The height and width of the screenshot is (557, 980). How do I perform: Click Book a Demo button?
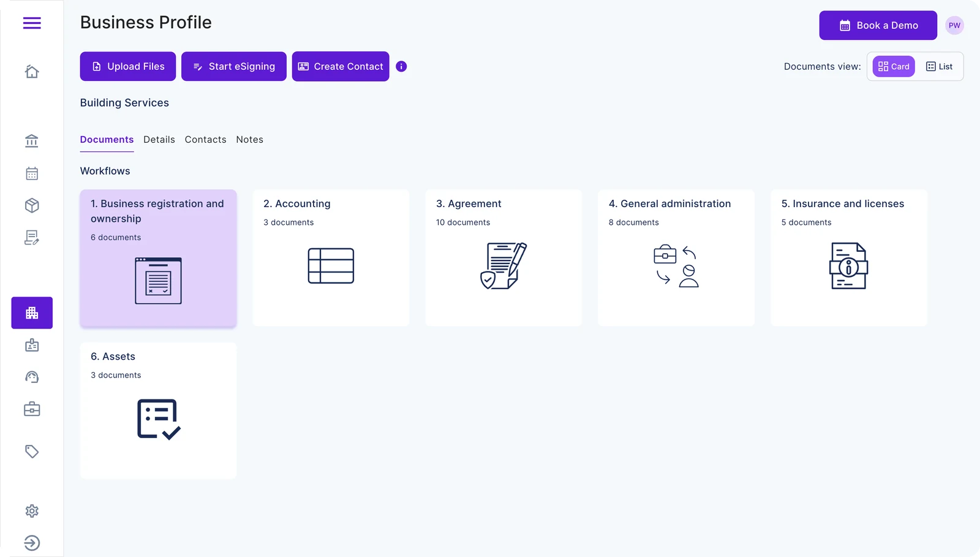pyautogui.click(x=878, y=25)
